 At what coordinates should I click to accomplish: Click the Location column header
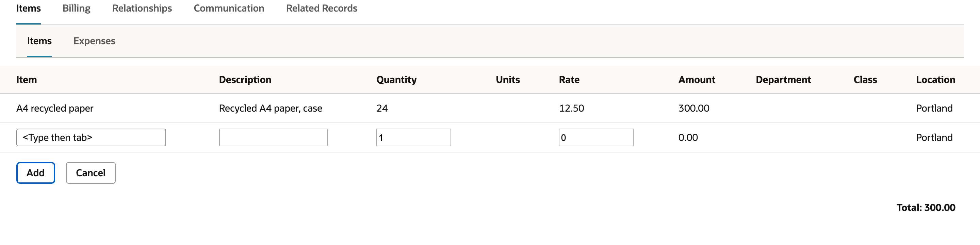pyautogui.click(x=935, y=80)
